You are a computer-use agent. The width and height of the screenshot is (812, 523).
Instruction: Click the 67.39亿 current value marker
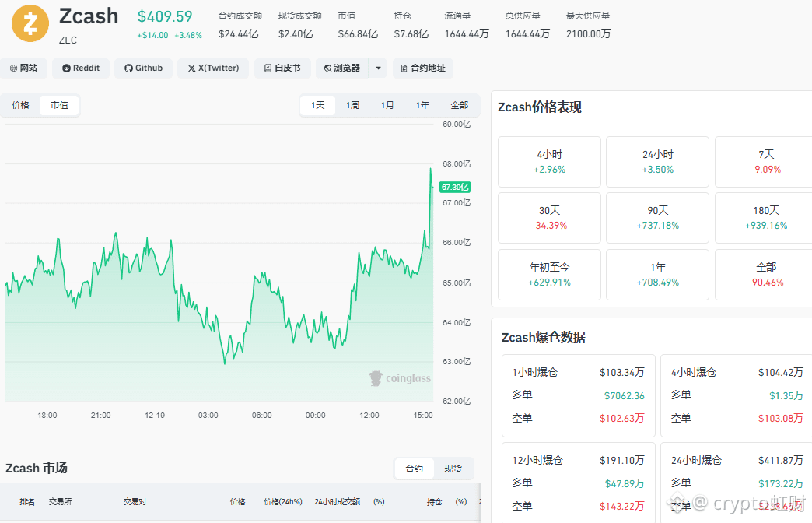tap(455, 187)
